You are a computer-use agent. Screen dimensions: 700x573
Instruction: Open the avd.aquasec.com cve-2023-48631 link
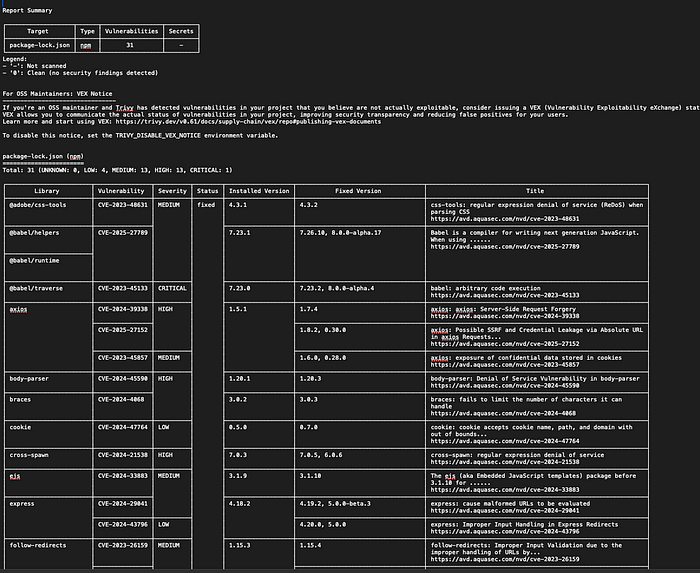(505, 219)
